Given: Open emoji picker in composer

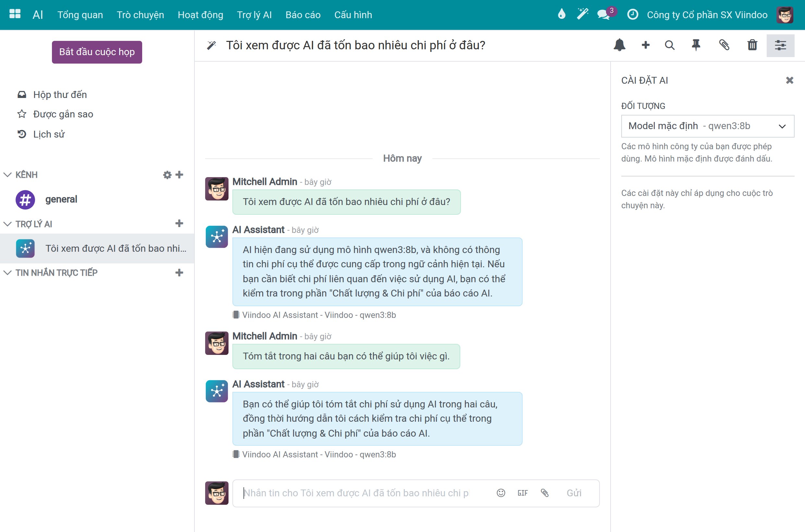Looking at the screenshot, I should pyautogui.click(x=501, y=493).
